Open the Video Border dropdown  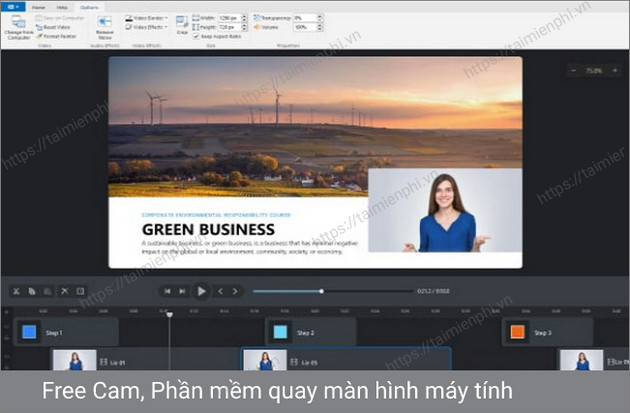[x=148, y=18]
